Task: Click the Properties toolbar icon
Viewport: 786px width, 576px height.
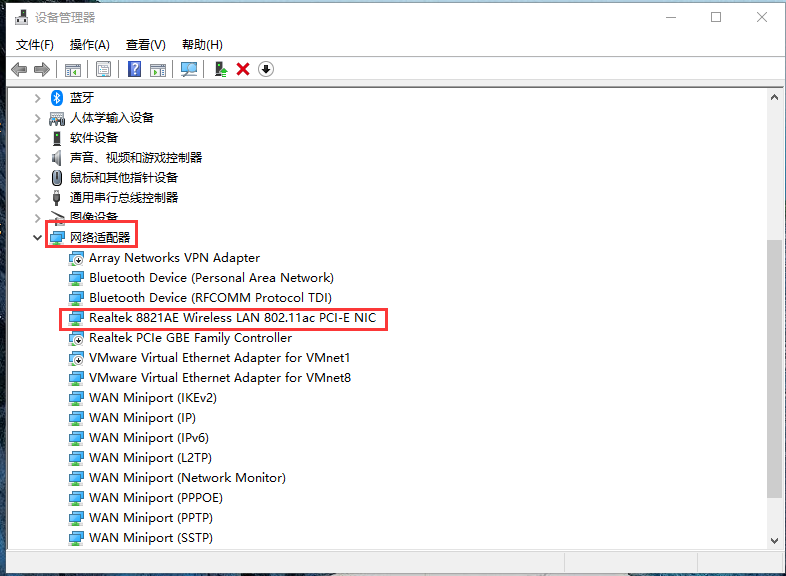Action: point(103,69)
